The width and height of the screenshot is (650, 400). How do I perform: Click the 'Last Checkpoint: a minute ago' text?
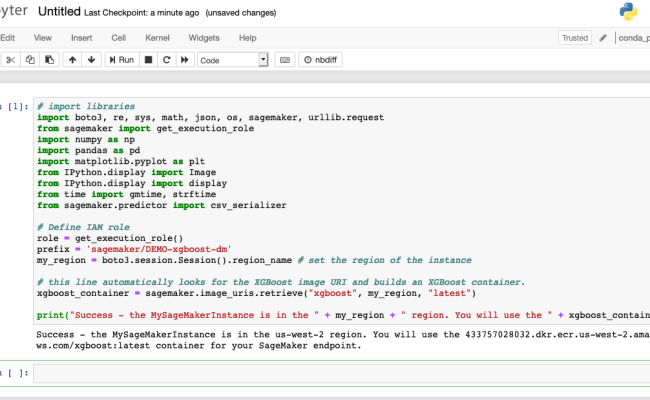click(141, 13)
